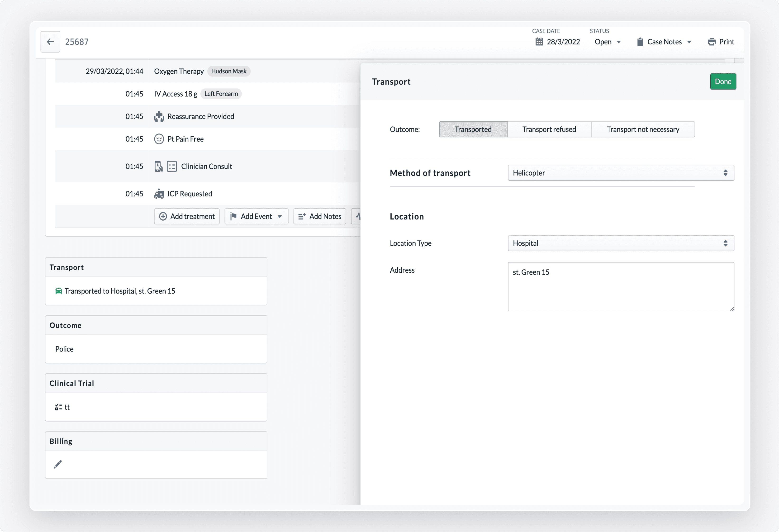Click the Add treatment button
The height and width of the screenshot is (532, 779).
[187, 216]
